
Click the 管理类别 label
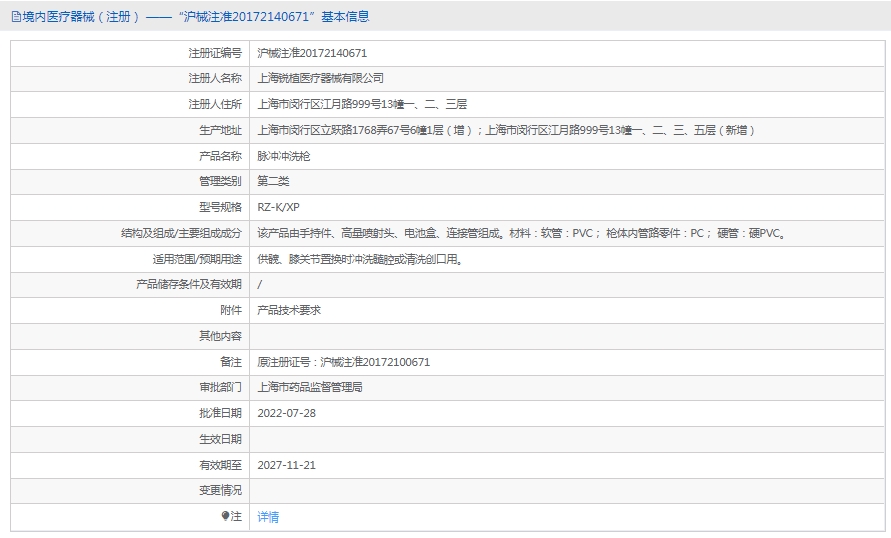(220, 181)
